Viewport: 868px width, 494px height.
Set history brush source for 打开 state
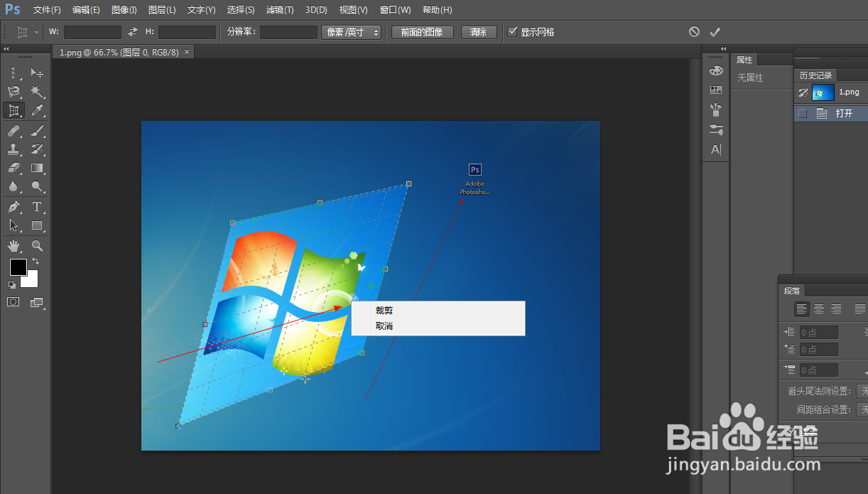coord(803,113)
